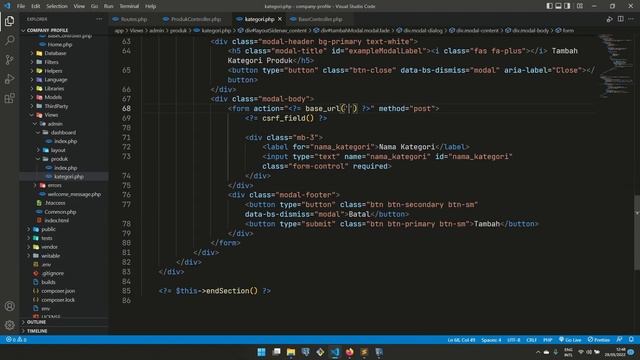Screen dimensions: 640x360
Task: Open the Explorer view in activity bar
Action: (9, 21)
